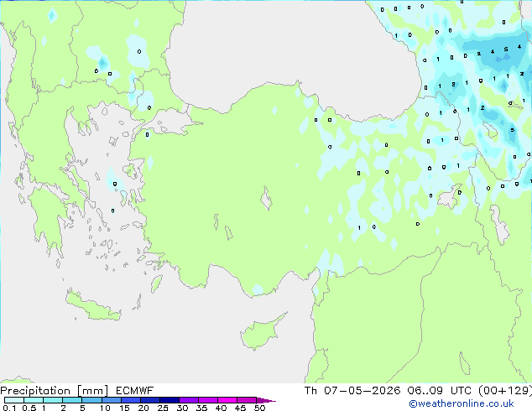
Task: Select the 25 mm dark blue legend swatch
Action: tap(170, 400)
